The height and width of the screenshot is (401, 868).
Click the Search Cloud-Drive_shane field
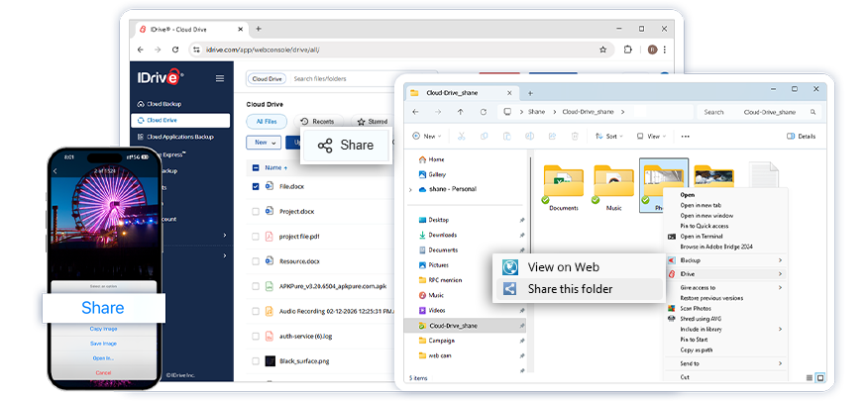758,112
